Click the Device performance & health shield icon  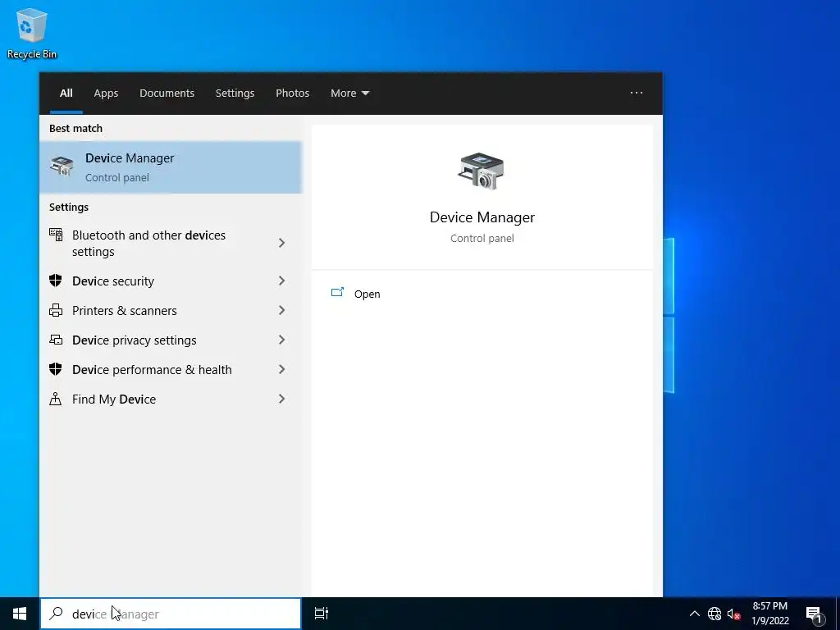[x=55, y=369]
